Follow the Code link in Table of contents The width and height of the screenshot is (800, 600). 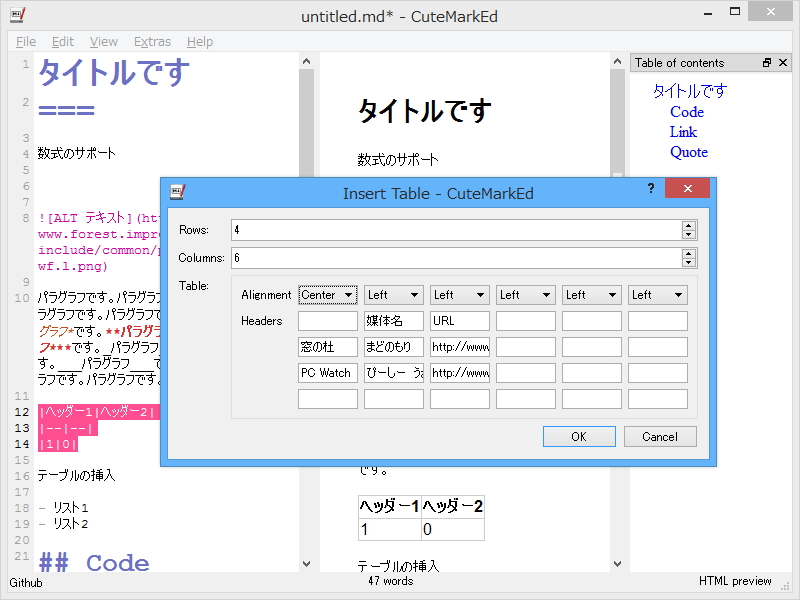[x=687, y=111]
